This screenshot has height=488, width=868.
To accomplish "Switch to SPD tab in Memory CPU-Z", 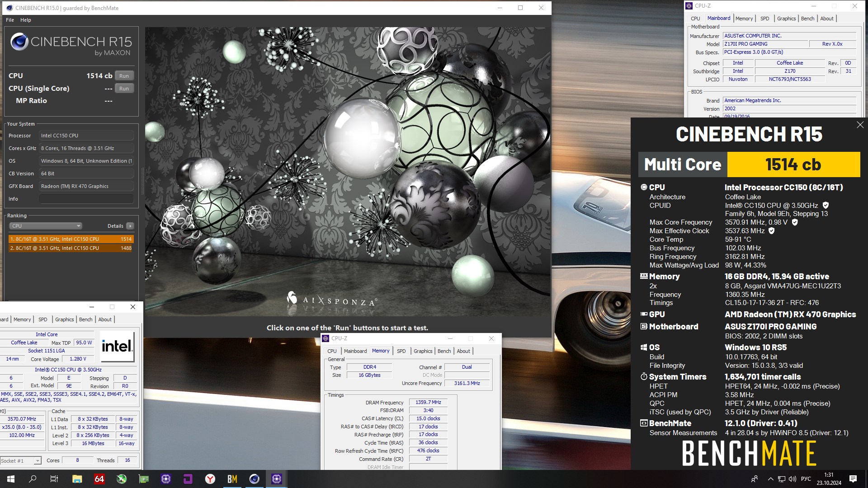I will tap(401, 351).
